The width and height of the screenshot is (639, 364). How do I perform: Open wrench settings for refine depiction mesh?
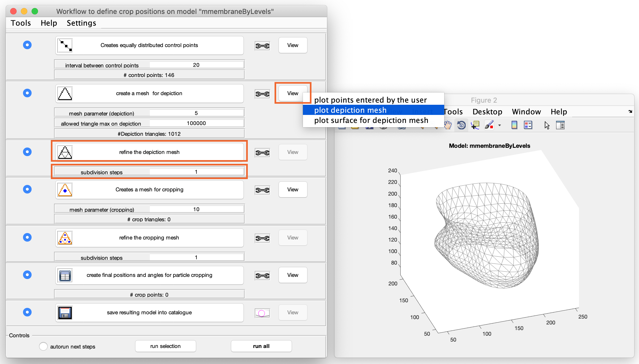[262, 153]
